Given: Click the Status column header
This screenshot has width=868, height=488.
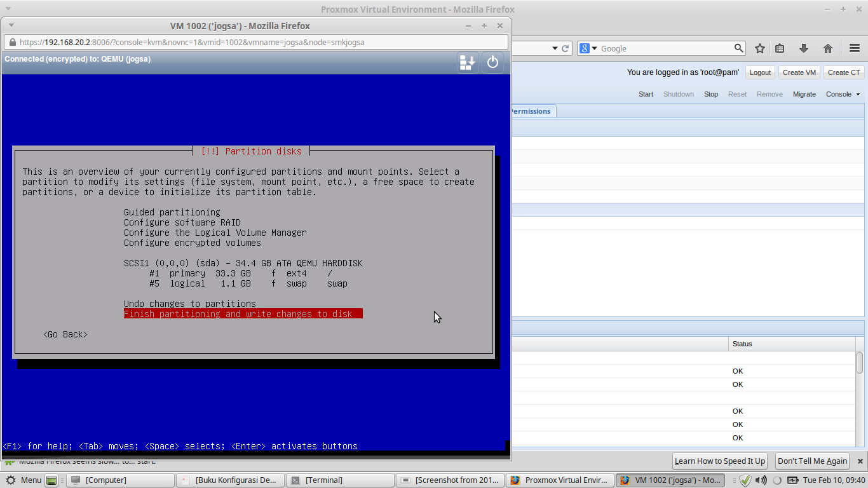Looking at the screenshot, I should [x=792, y=344].
